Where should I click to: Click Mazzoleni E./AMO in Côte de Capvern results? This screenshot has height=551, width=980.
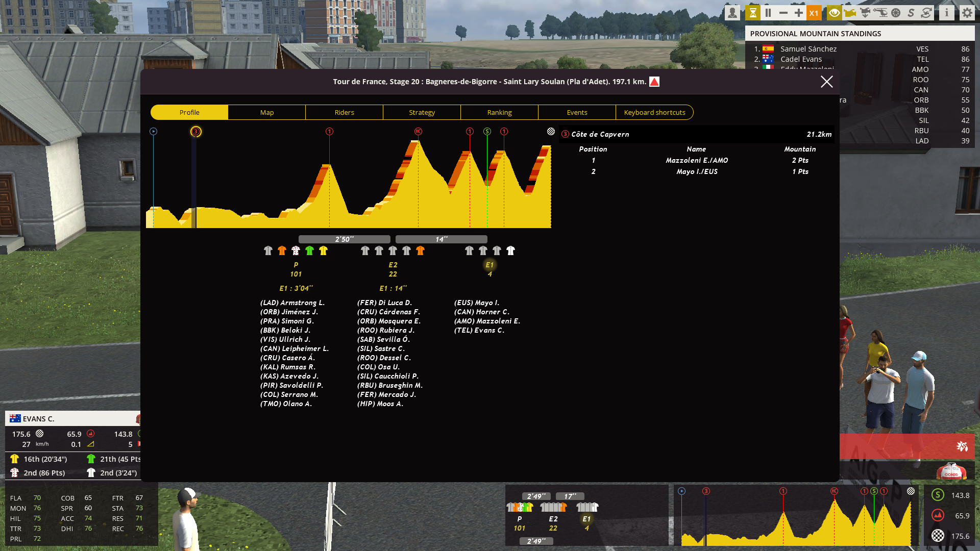tap(697, 160)
